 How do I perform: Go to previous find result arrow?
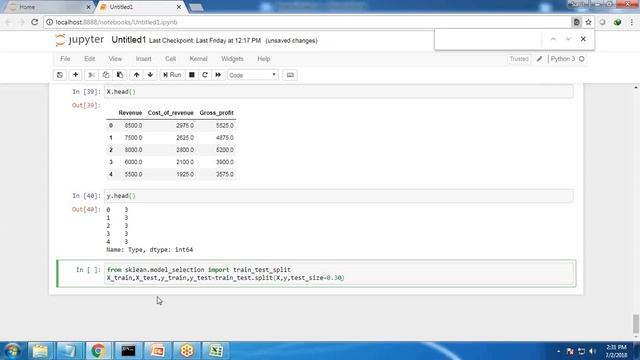click(553, 39)
